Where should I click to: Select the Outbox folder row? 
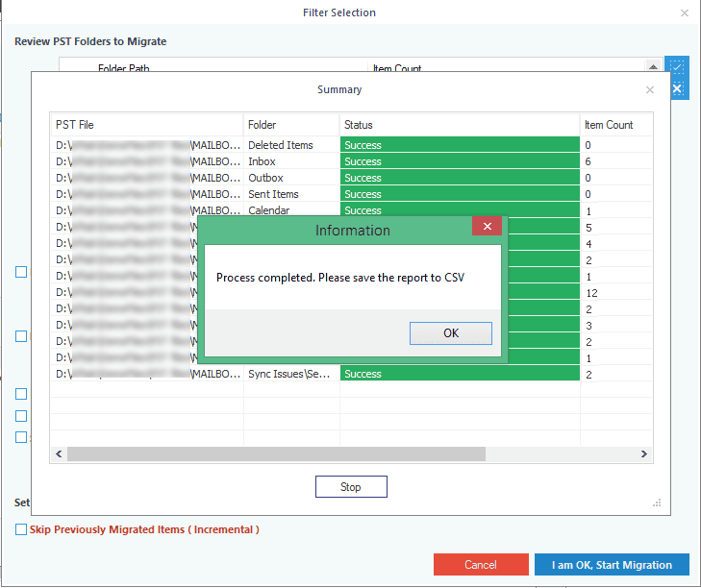(x=351, y=178)
